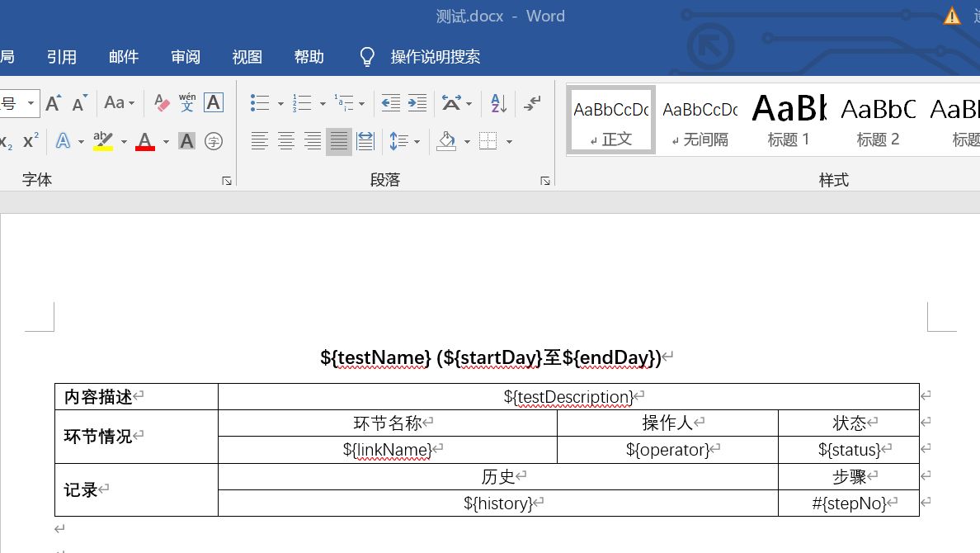Apply red font color
980x553 pixels.
click(145, 141)
